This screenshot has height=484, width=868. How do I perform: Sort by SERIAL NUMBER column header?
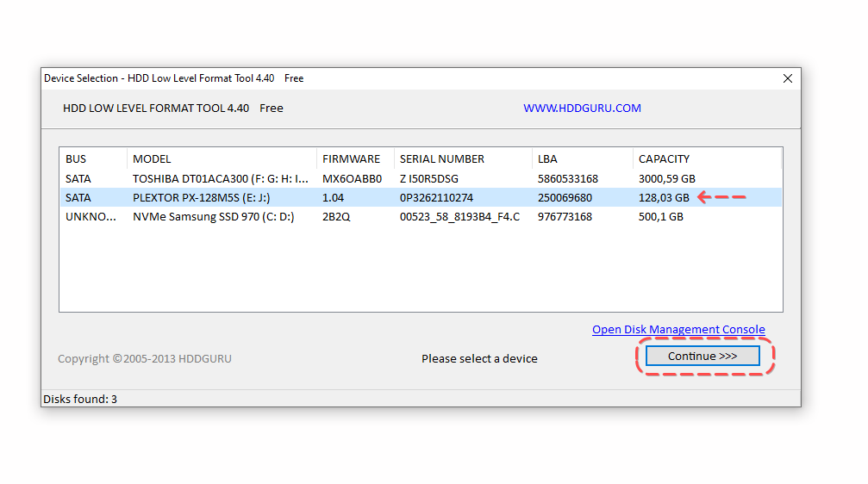click(x=463, y=158)
